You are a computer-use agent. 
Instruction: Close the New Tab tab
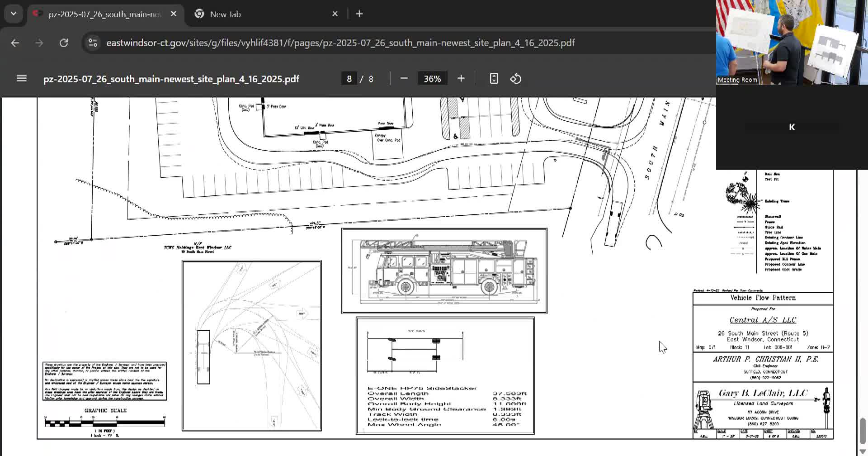tap(335, 14)
